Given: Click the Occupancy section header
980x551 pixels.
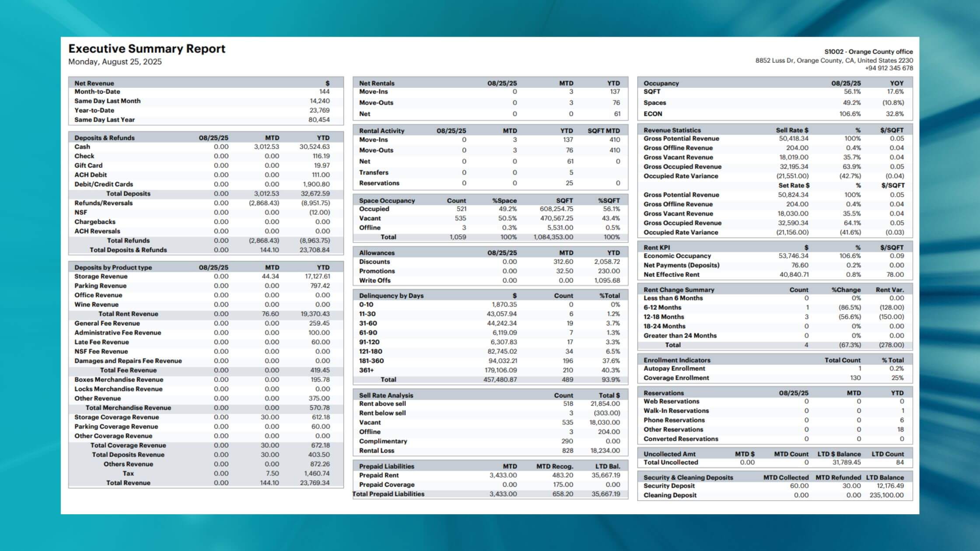Looking at the screenshot, I should (661, 83).
